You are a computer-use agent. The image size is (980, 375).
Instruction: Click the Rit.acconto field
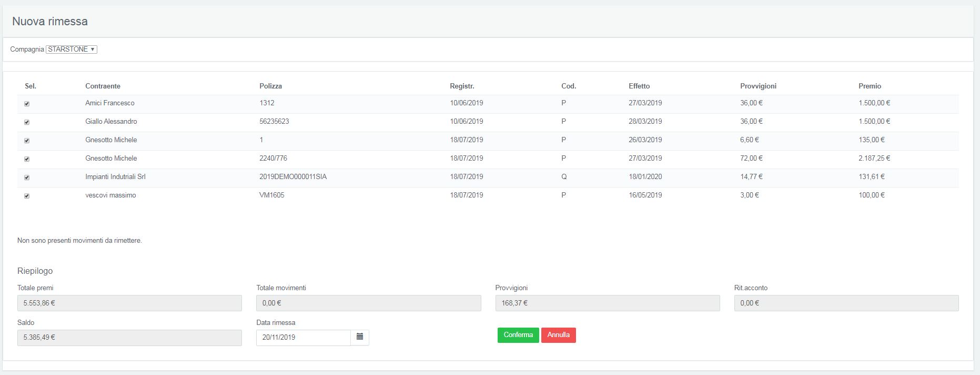846,303
